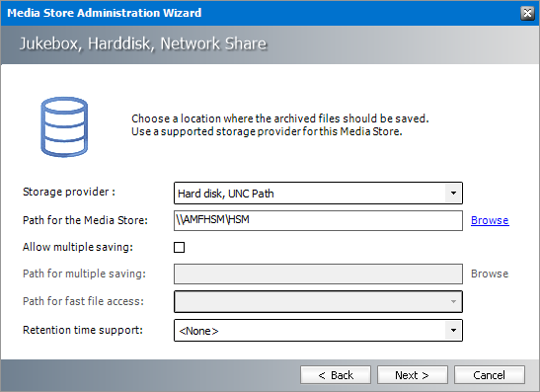This screenshot has width=540, height=392.
Task: Click in the Path for the Media Store field
Action: pos(318,220)
